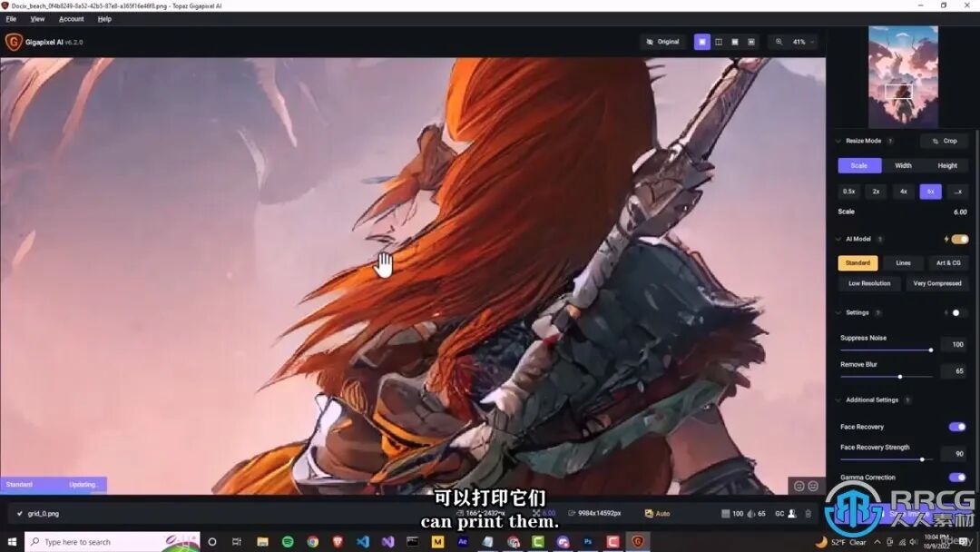Collapse the Settings section

838,312
